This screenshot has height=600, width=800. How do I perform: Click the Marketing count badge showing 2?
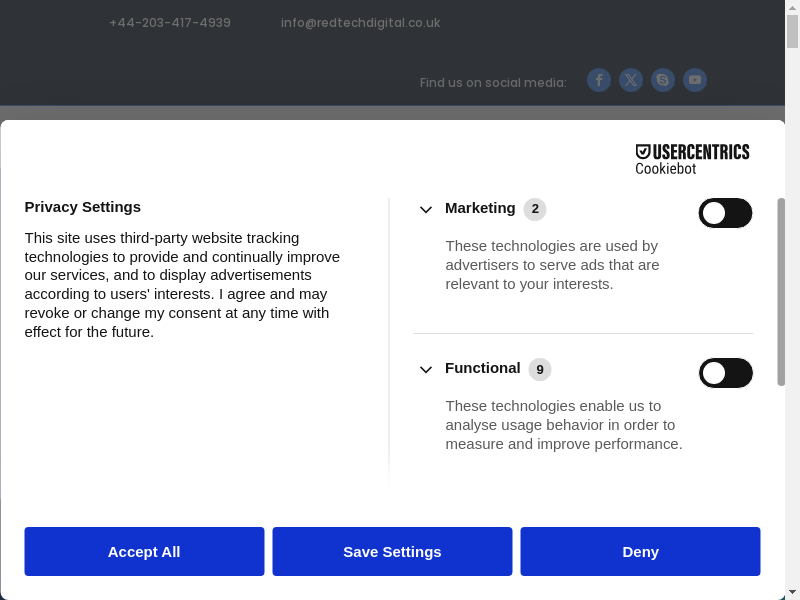pyautogui.click(x=535, y=209)
